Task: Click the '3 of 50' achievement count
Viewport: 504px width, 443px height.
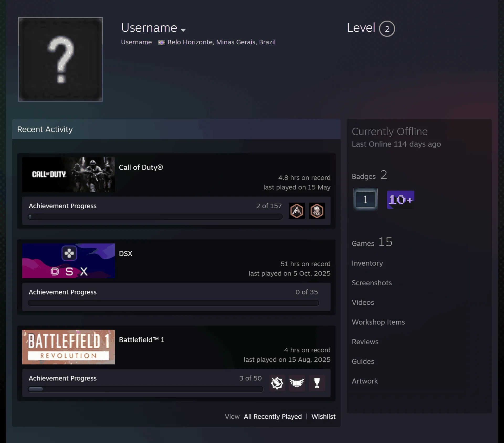Action: pos(250,378)
